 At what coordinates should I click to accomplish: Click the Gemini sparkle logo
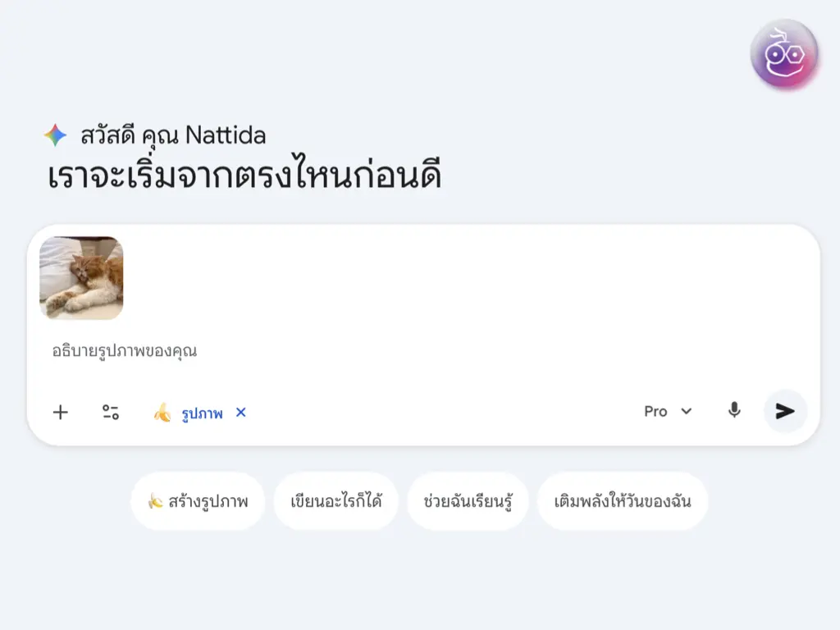tap(55, 135)
